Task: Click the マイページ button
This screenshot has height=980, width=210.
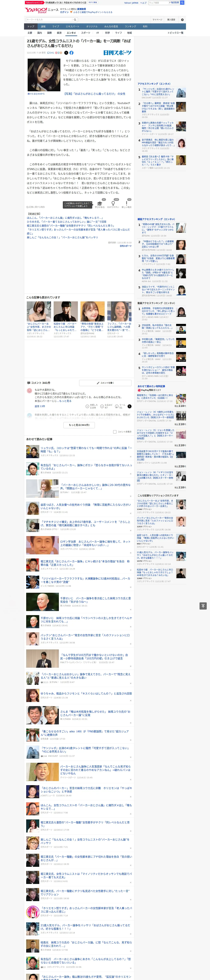Action: click(x=157, y=20)
